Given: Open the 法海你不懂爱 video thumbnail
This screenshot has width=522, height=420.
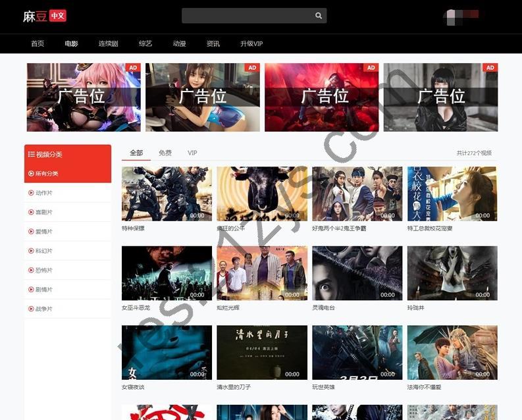Looking at the screenshot, I should click(452, 352).
